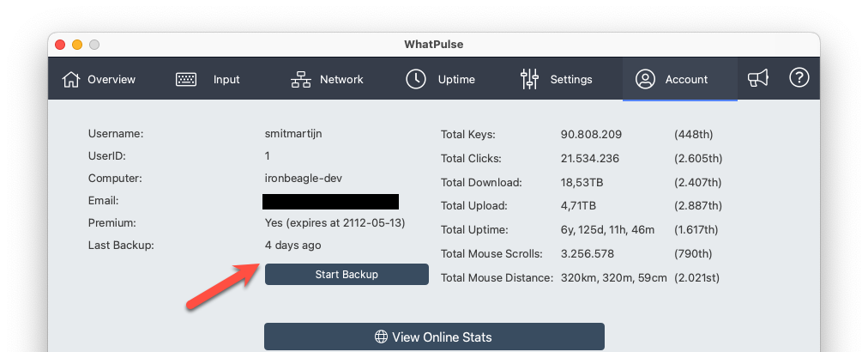The image size is (868, 352).
Task: Click the total uptime value
Action: point(608,229)
